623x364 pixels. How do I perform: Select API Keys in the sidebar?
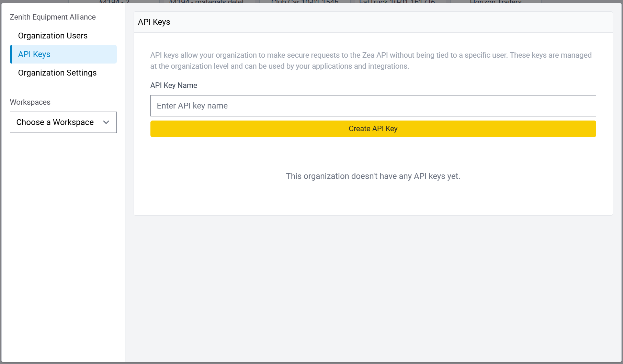(x=34, y=54)
